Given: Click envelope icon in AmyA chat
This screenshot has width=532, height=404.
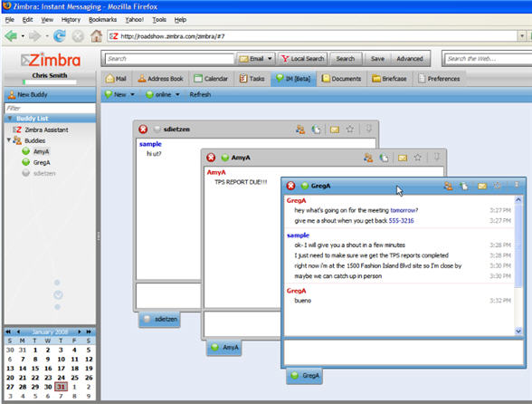Looking at the screenshot, I should point(403,158).
